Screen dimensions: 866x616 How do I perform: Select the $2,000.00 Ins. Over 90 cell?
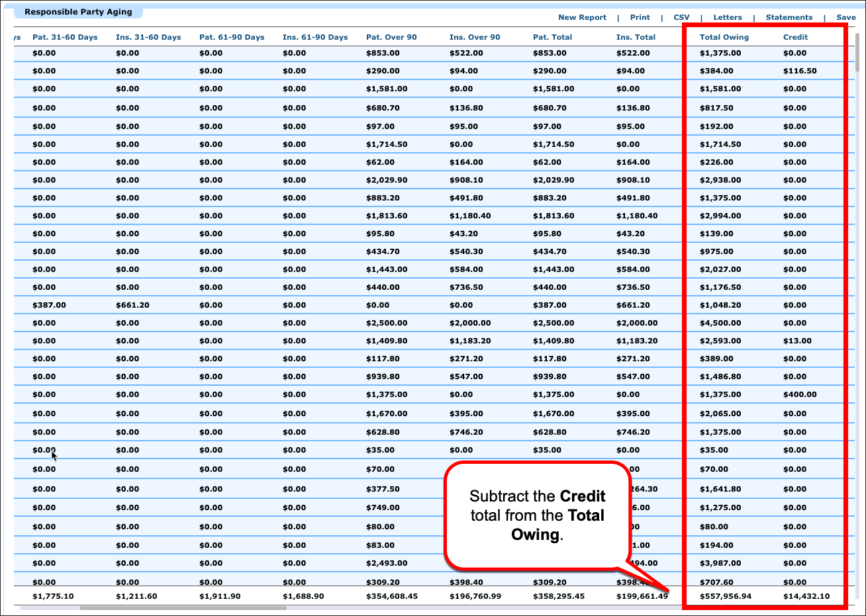470,323
